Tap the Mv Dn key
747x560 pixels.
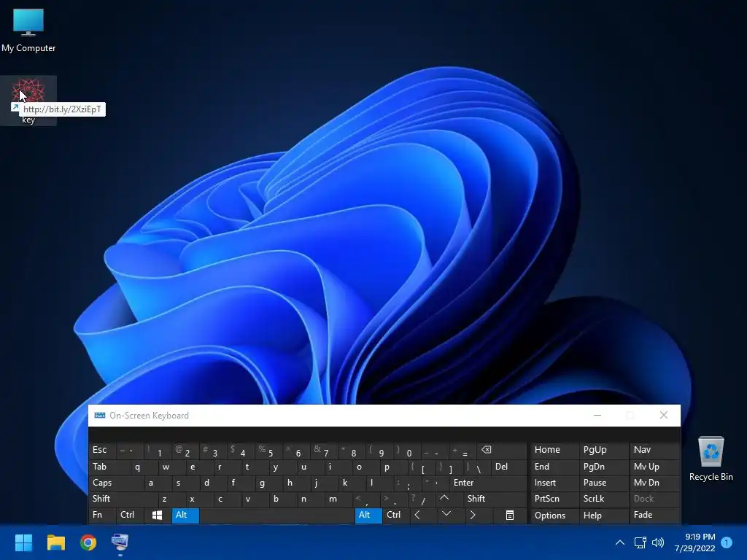pos(654,483)
